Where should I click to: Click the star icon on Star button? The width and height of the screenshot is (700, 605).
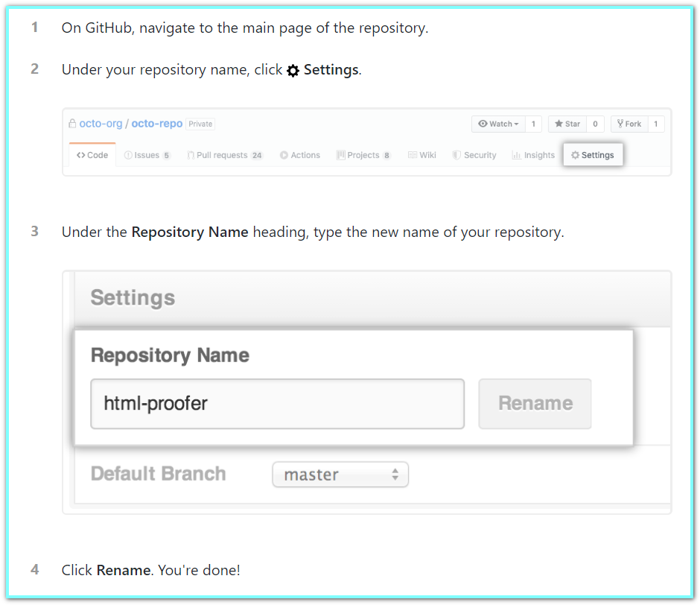click(559, 124)
